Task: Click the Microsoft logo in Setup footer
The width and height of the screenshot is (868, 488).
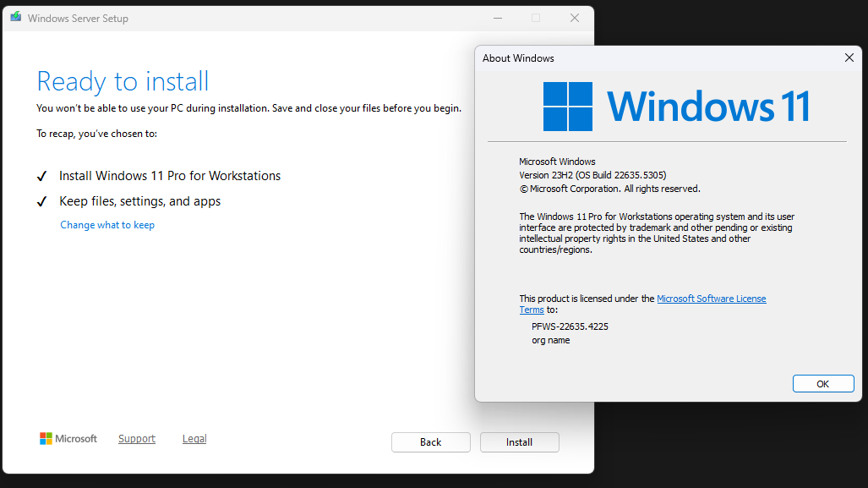Action: 68,439
